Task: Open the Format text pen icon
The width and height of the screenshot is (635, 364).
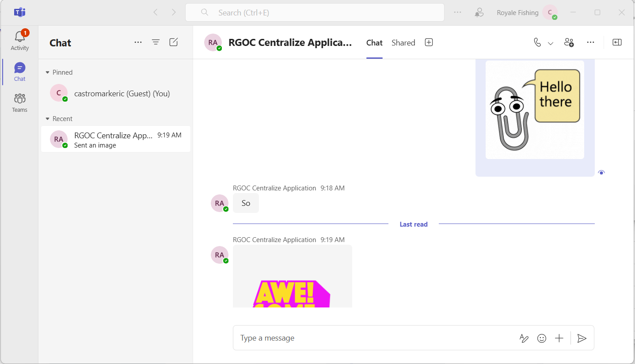Action: click(x=524, y=338)
